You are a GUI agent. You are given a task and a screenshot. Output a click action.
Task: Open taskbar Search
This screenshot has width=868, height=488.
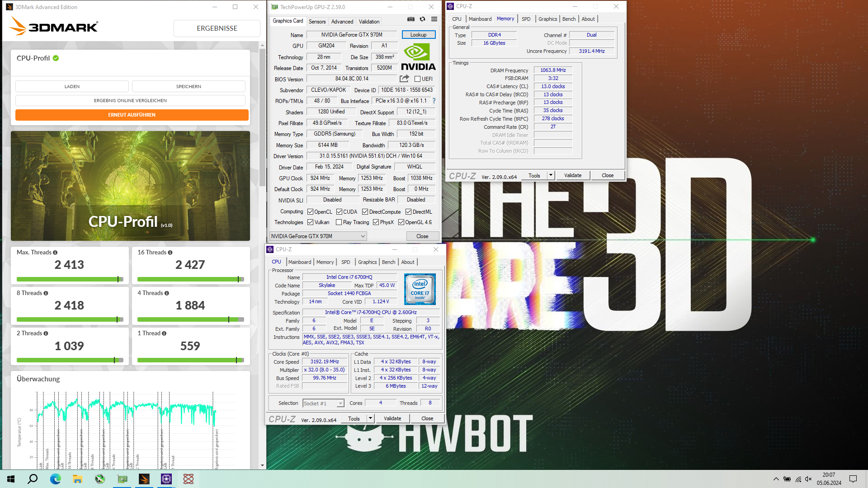[33, 479]
